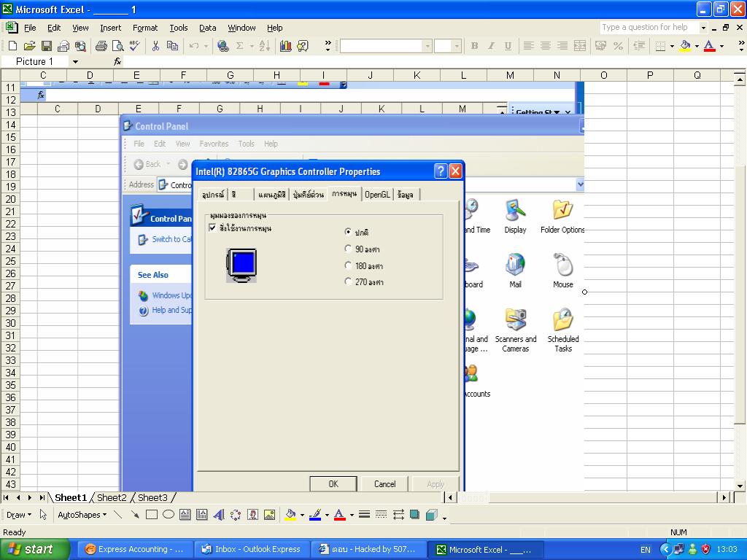Open the Hacked by 507 browser taskbar item

tap(368, 549)
